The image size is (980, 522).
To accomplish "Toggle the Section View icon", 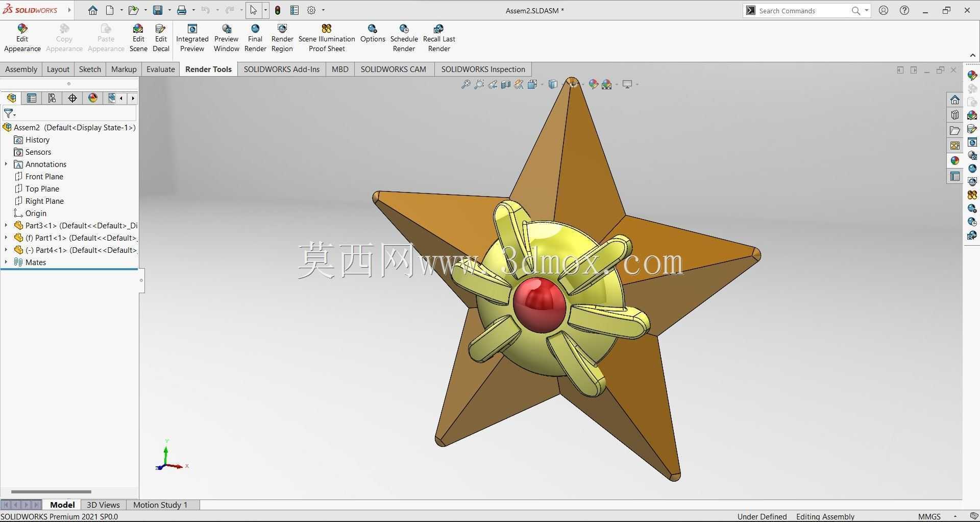I will [x=505, y=84].
